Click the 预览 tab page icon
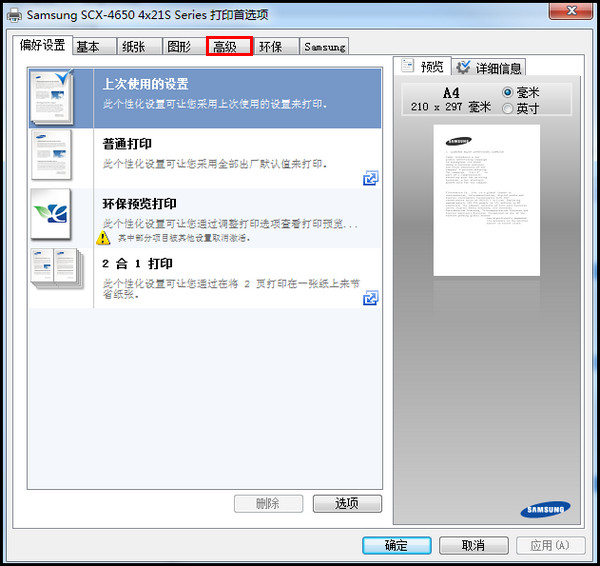 408,65
